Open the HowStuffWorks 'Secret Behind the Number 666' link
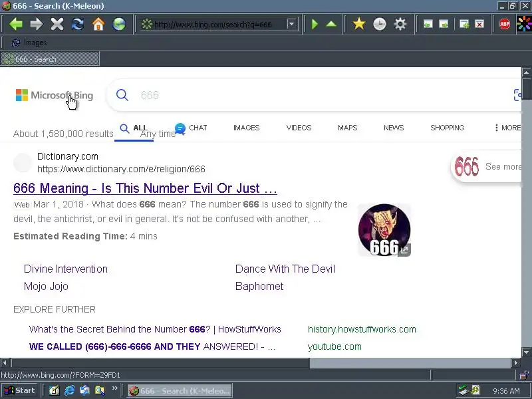532x399 pixels. tap(155, 329)
